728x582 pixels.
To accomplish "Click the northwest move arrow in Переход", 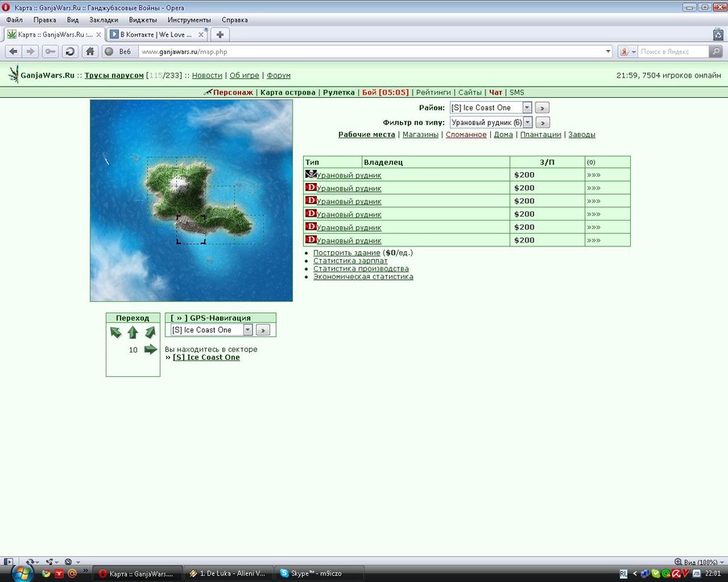I will click(115, 332).
